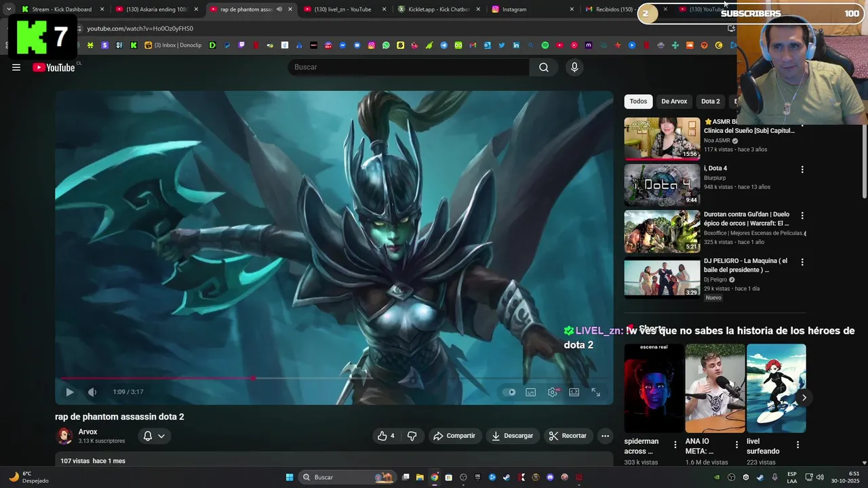Seek on the red video progress bar
The width and height of the screenshot is (868, 488).
coord(333,378)
